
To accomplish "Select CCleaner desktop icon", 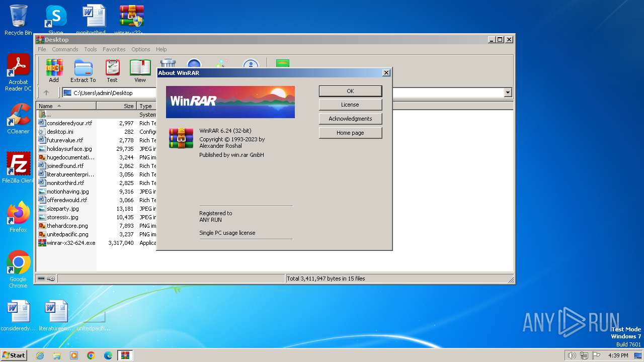I will (18, 119).
